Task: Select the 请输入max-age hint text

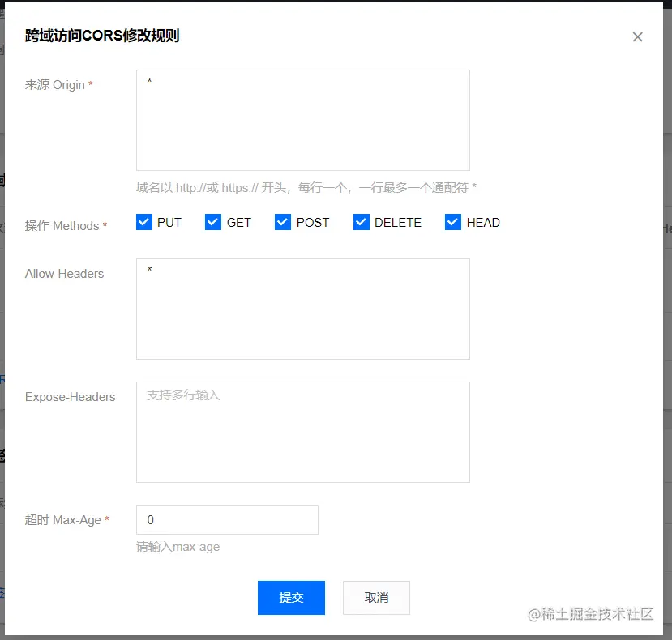Action: (178, 547)
